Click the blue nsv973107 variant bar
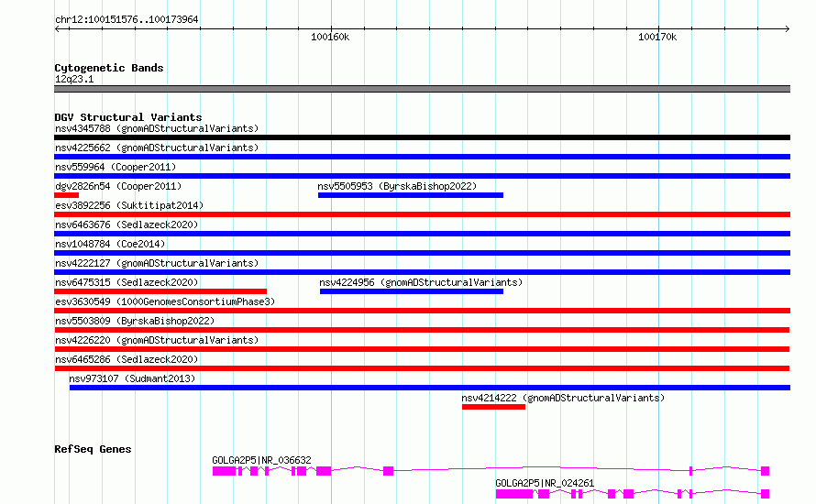The image size is (816, 504). [x=430, y=388]
